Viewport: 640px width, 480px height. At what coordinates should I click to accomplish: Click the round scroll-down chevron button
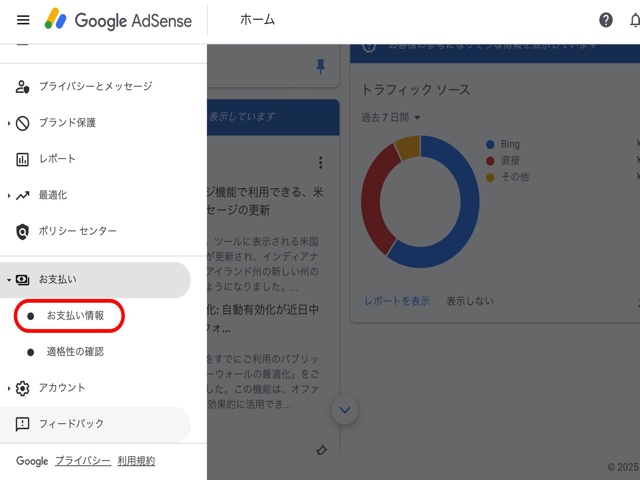[345, 409]
